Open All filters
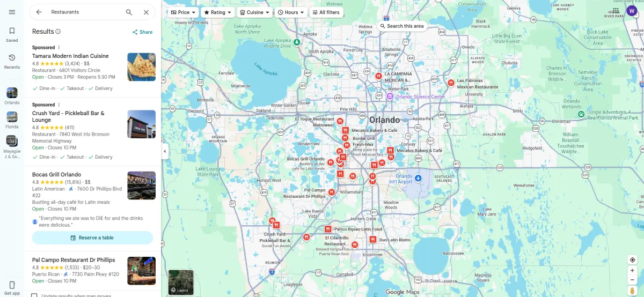Image resolution: width=644 pixels, height=297 pixels. coord(326,12)
